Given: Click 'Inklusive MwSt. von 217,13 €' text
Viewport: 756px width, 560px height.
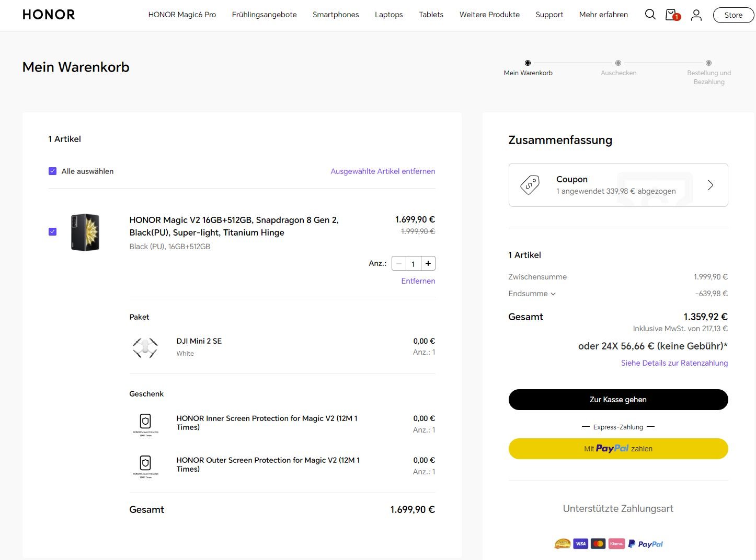Looking at the screenshot, I should point(680,329).
